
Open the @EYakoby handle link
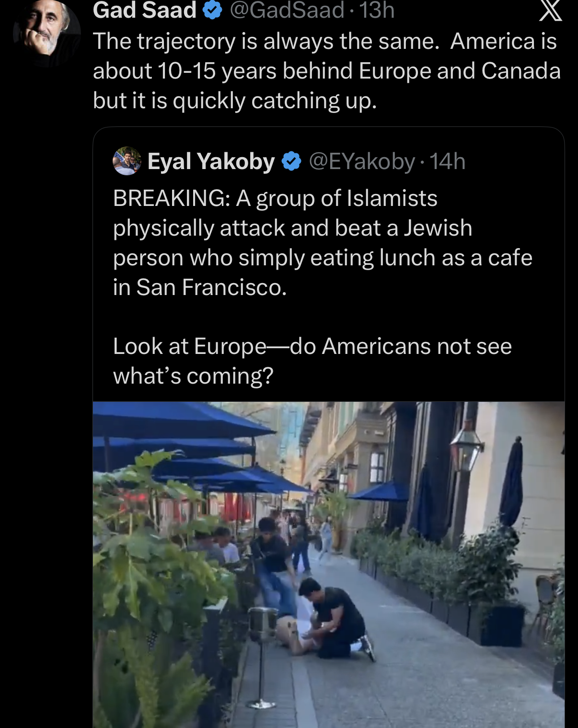(x=362, y=161)
